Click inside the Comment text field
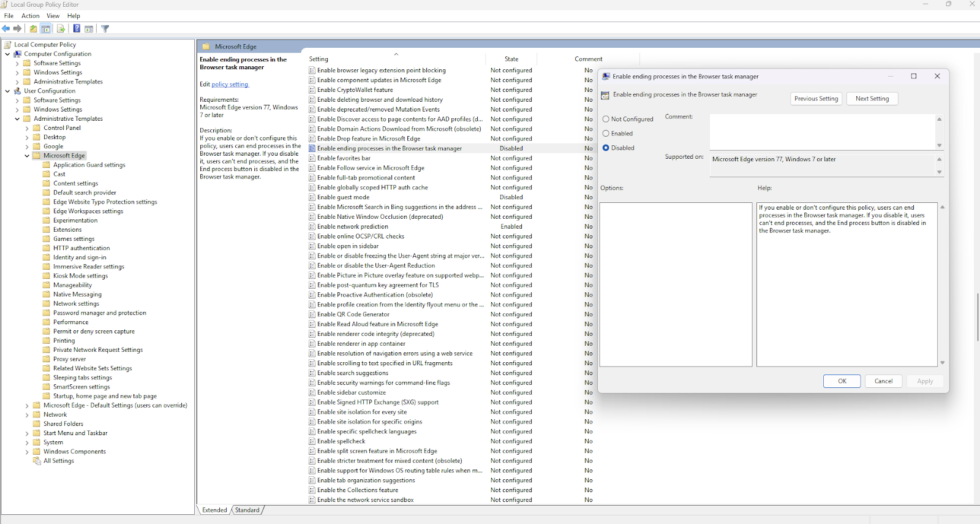 [822, 132]
